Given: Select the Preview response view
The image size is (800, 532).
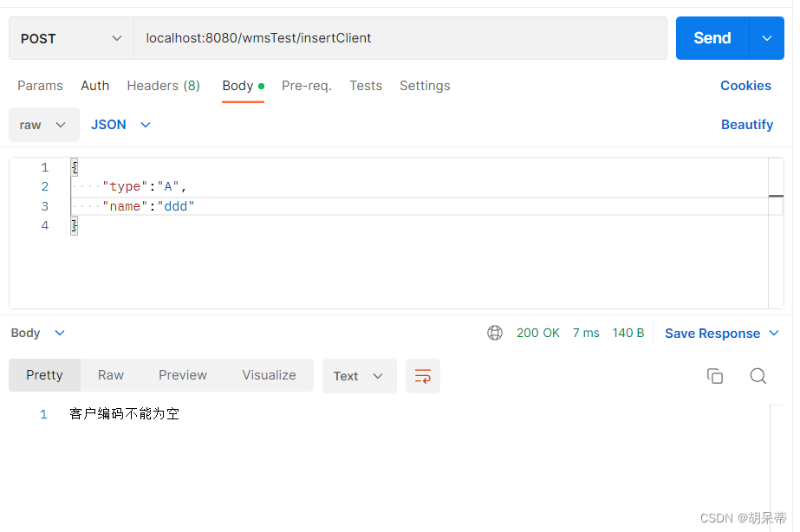Looking at the screenshot, I should click(183, 375).
